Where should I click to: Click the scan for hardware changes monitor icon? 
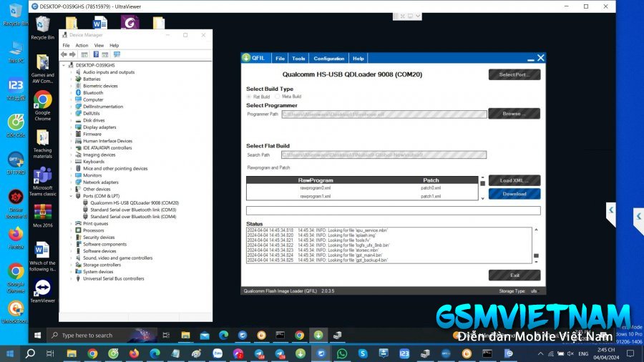117,54
